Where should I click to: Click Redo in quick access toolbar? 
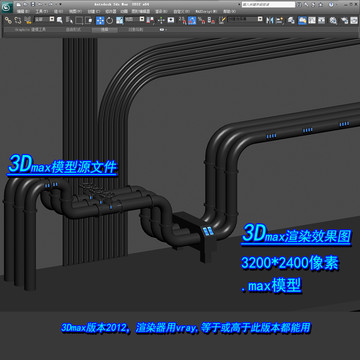coord(51,4)
